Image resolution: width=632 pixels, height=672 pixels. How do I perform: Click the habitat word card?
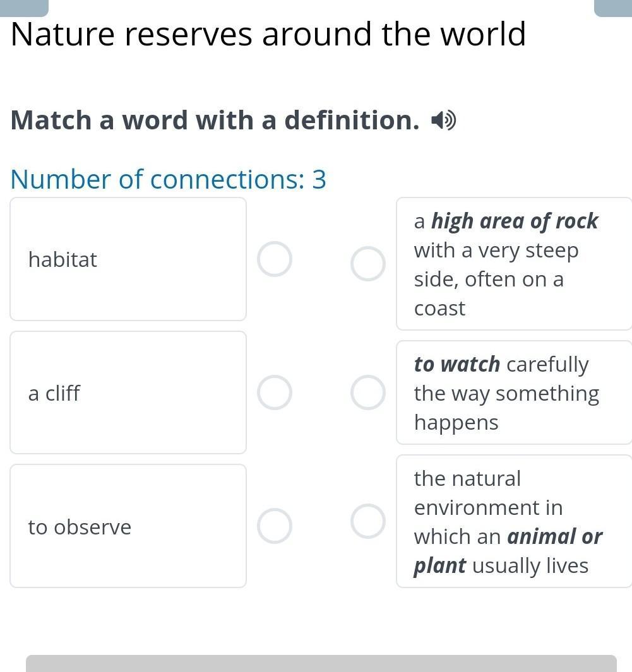pyautogui.click(x=128, y=259)
